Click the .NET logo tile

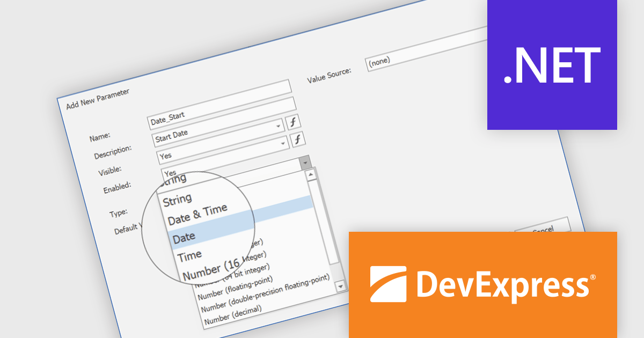(x=552, y=64)
